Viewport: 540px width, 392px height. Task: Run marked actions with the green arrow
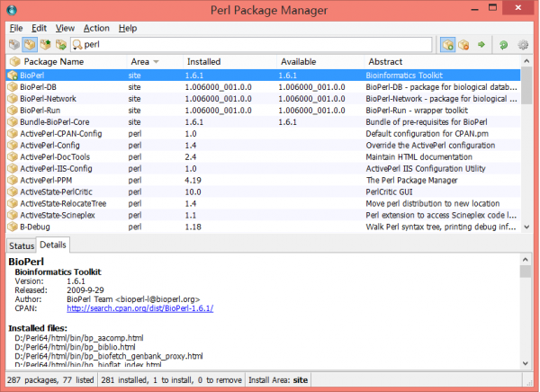pos(481,44)
